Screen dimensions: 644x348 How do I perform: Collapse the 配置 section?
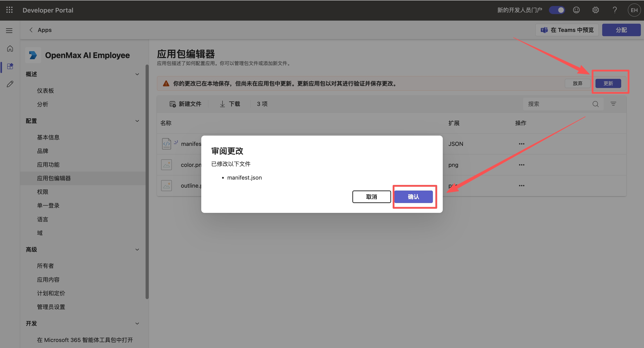(137, 121)
